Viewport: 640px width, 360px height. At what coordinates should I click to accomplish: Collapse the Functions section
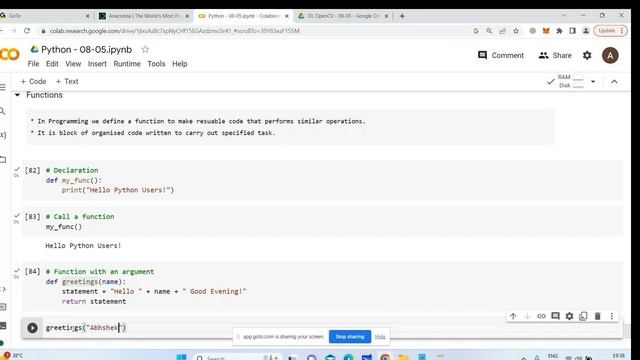(x=17, y=95)
